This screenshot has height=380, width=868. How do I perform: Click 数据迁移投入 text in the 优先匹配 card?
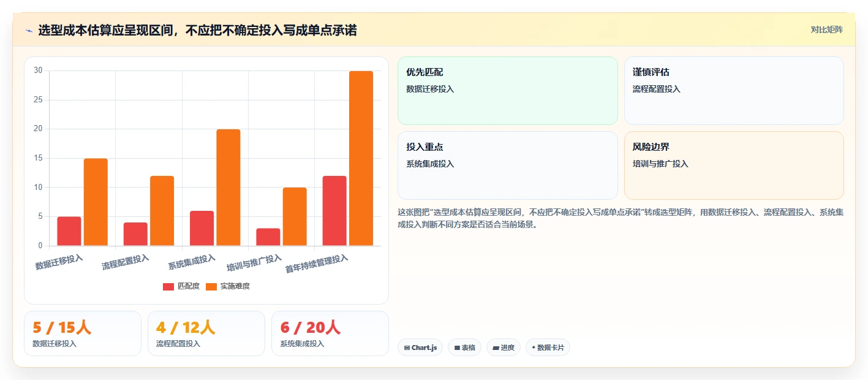(430, 89)
